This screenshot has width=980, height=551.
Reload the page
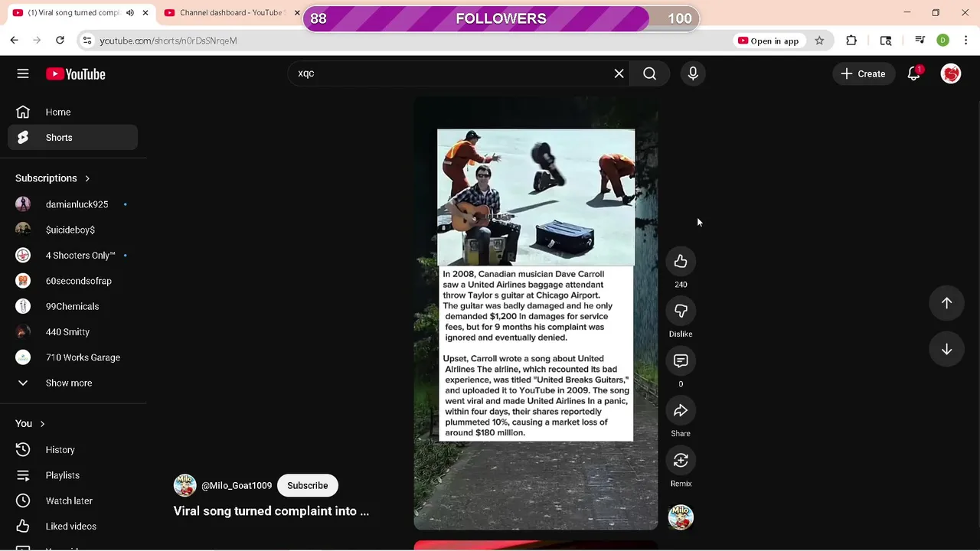pyautogui.click(x=60, y=41)
